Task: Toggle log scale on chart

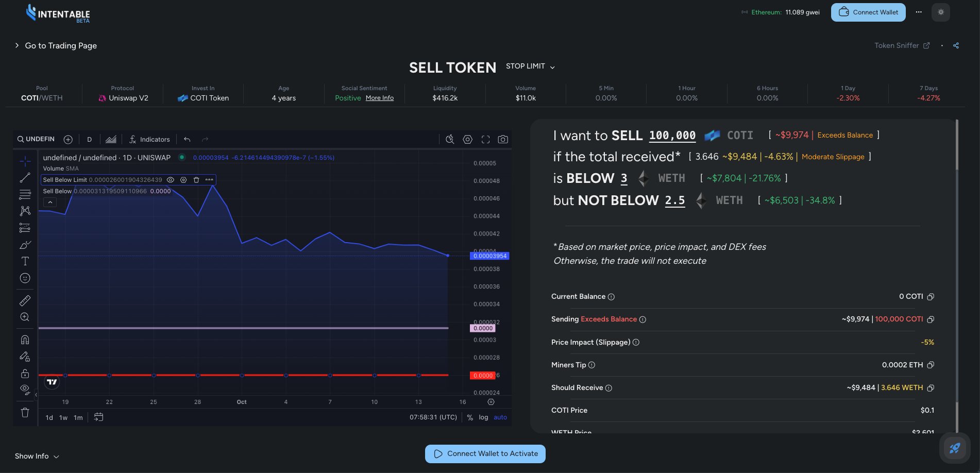Action: (483, 417)
